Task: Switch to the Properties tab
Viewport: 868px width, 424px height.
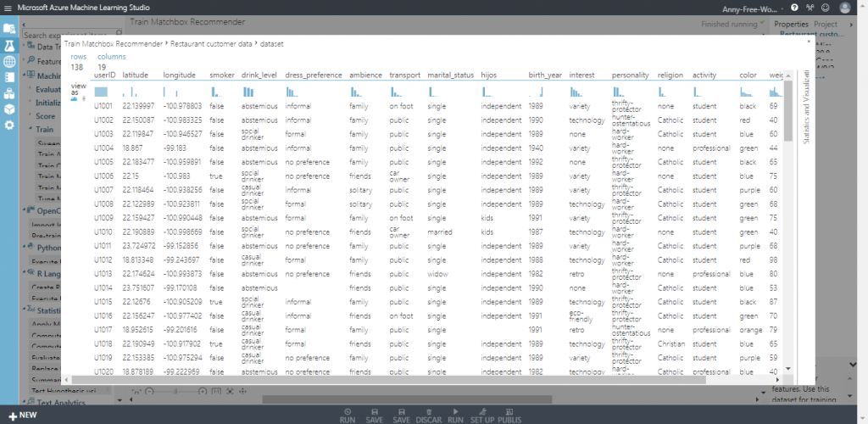Action: [791, 24]
